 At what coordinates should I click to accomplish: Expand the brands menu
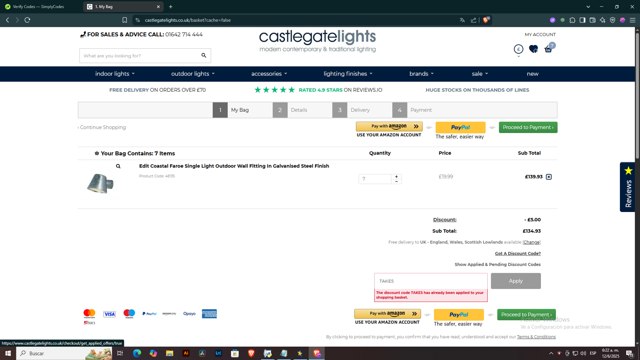click(x=421, y=74)
